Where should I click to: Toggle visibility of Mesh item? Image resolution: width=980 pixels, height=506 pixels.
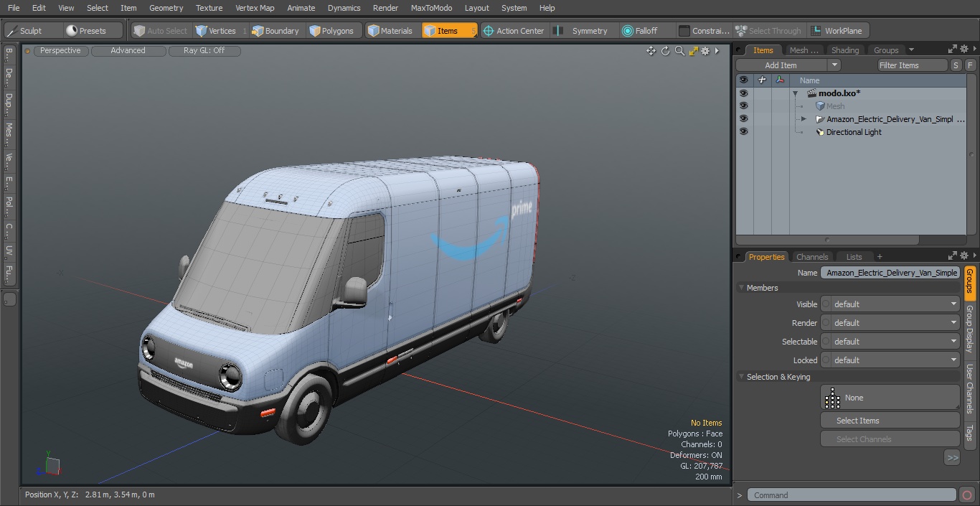pyautogui.click(x=743, y=106)
